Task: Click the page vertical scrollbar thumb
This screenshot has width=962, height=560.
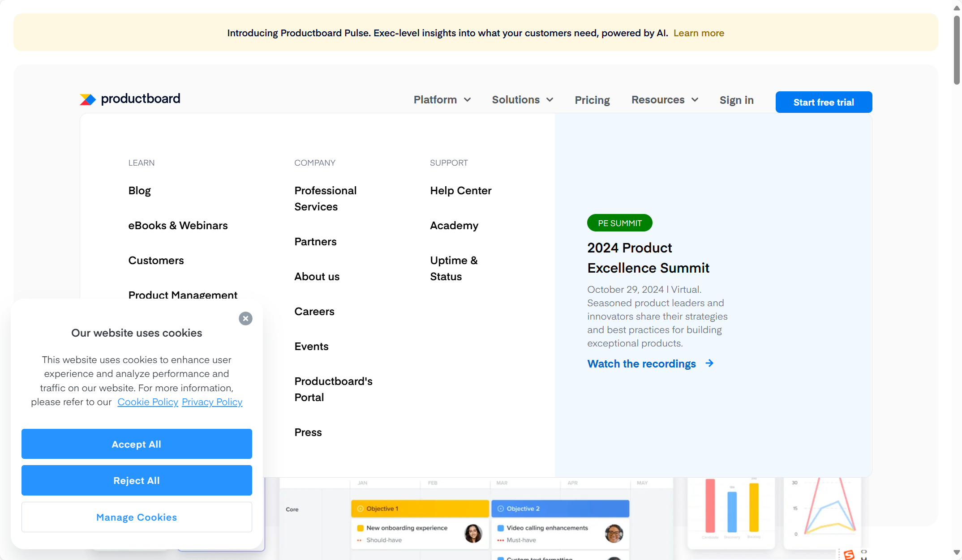Action: 957,49
